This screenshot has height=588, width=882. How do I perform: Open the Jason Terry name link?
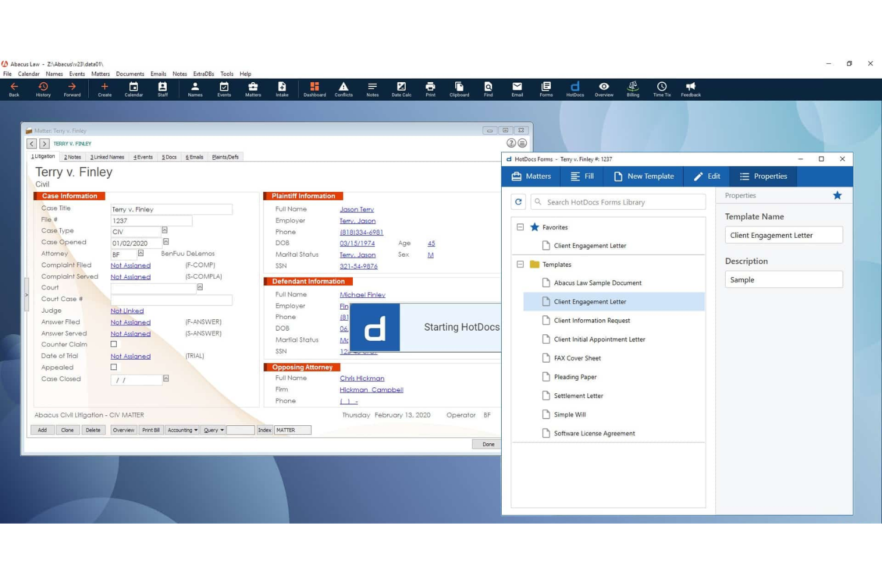coord(357,210)
